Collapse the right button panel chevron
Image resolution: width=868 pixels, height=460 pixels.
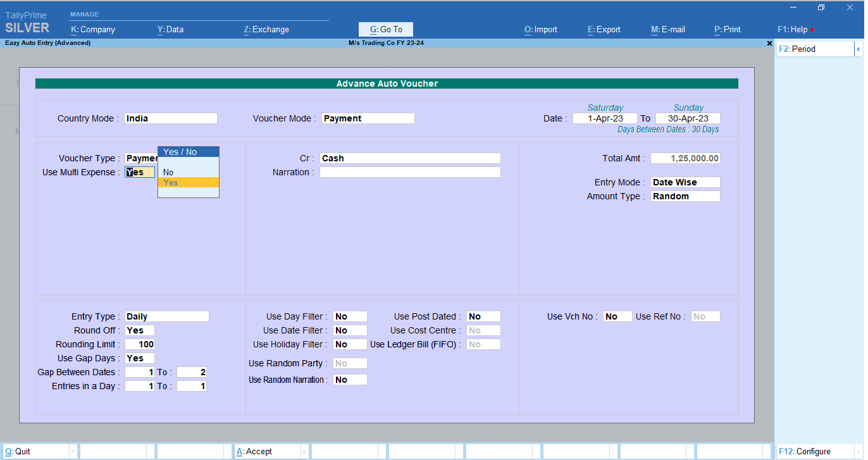pos(858,49)
